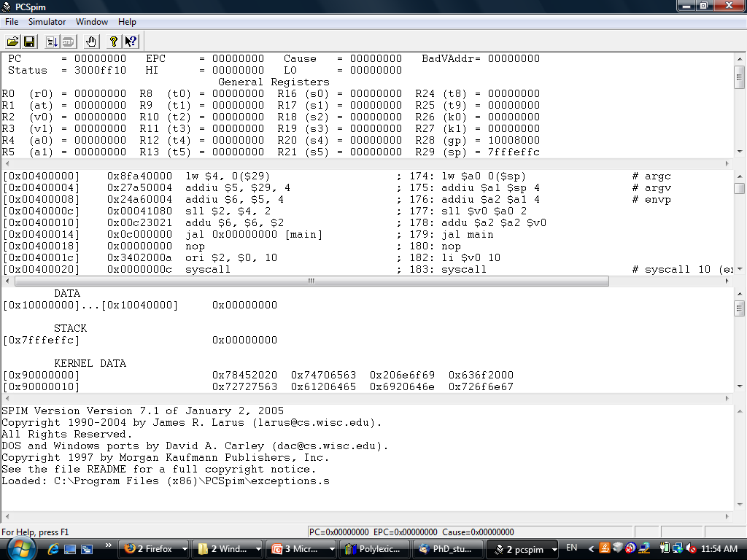This screenshot has width=747, height=560.
Task: Click text segment horizontal scrollbar thumb
Action: [311, 281]
